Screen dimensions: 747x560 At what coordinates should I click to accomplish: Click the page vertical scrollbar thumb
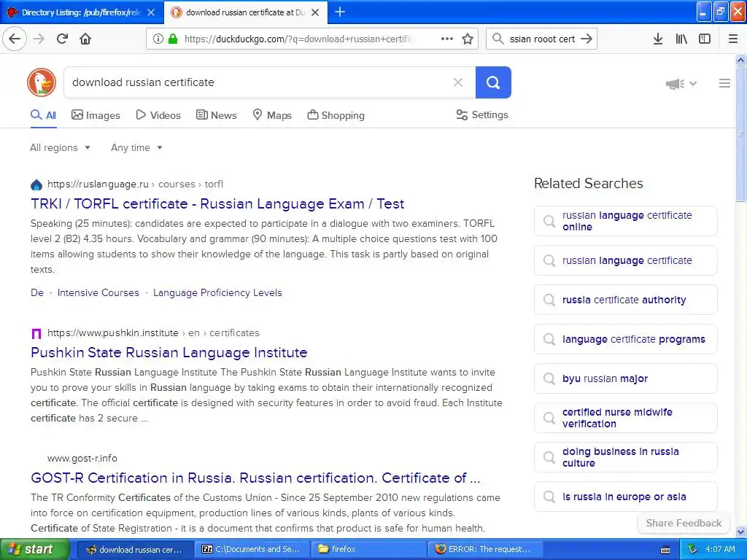(740, 133)
